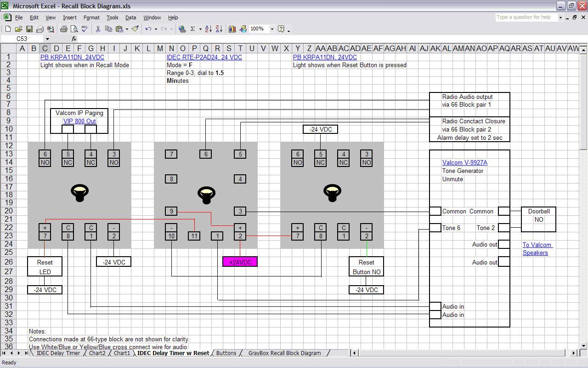Viewport: 588px width, 368px height.
Task: Click the Insert Hyperlink icon
Action: pyautogui.click(x=182, y=29)
